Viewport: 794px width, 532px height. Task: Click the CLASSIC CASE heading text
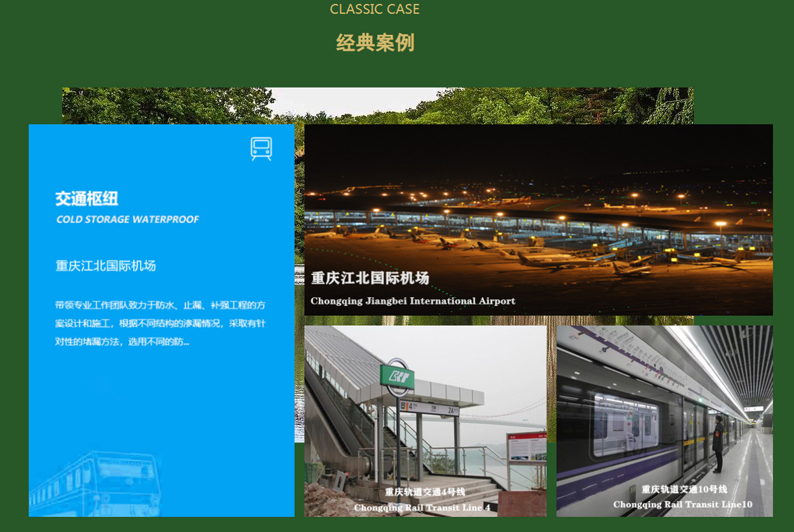tap(375, 9)
